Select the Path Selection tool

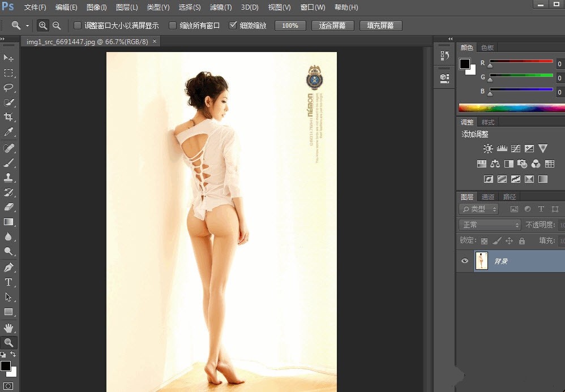click(8, 297)
